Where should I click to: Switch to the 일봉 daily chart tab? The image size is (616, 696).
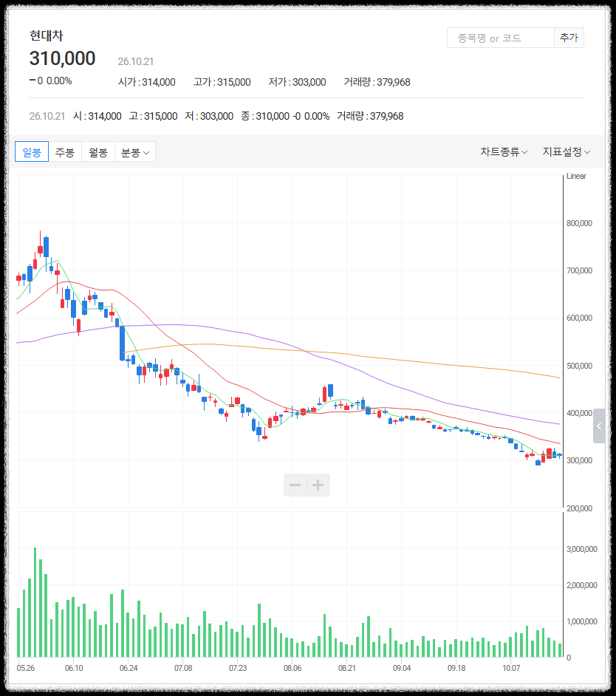point(32,151)
